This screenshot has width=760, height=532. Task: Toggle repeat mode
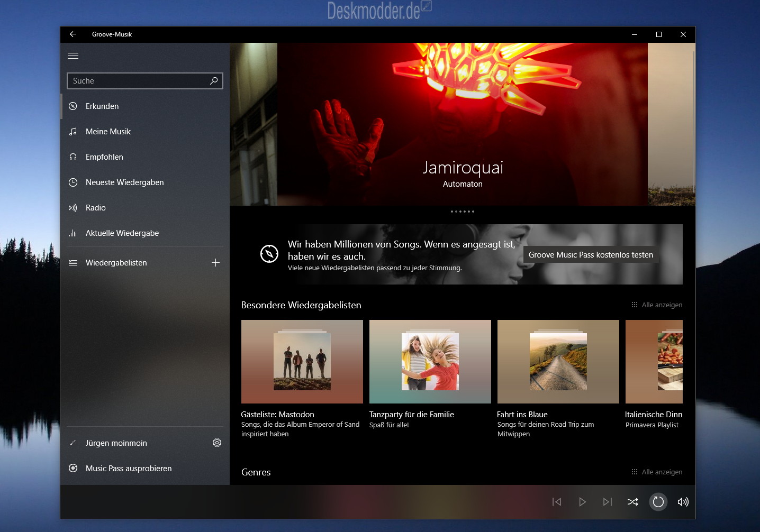pos(658,502)
